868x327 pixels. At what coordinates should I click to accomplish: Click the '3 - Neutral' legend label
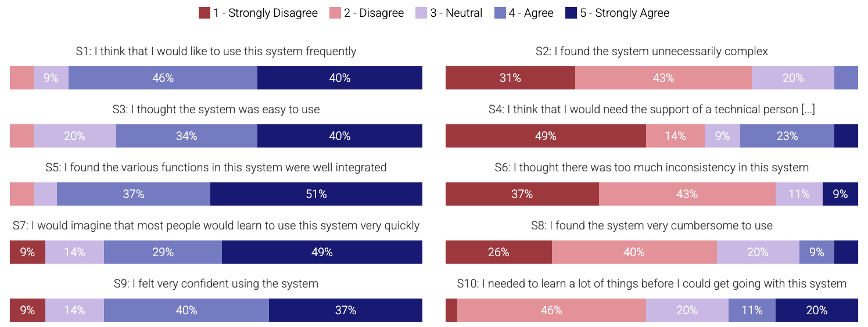pyautogui.click(x=456, y=13)
